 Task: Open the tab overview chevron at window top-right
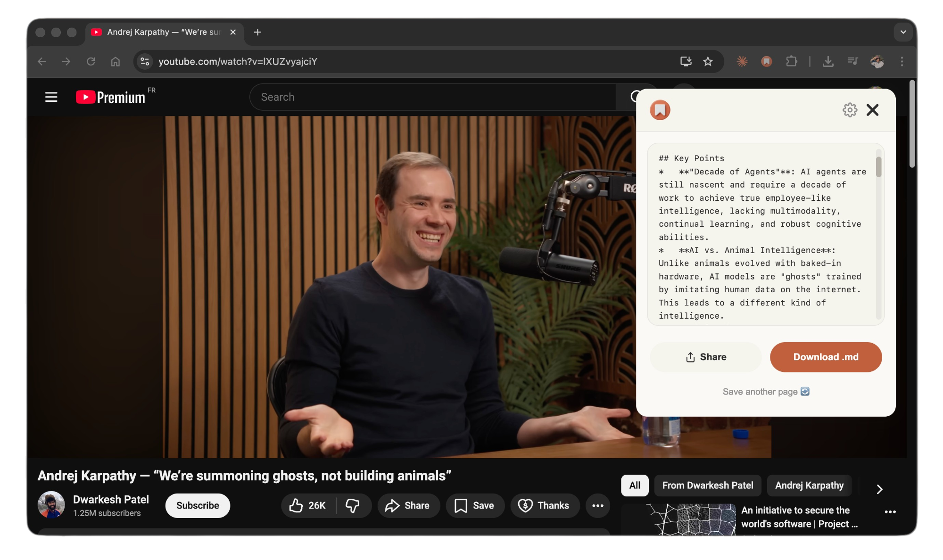pyautogui.click(x=903, y=32)
